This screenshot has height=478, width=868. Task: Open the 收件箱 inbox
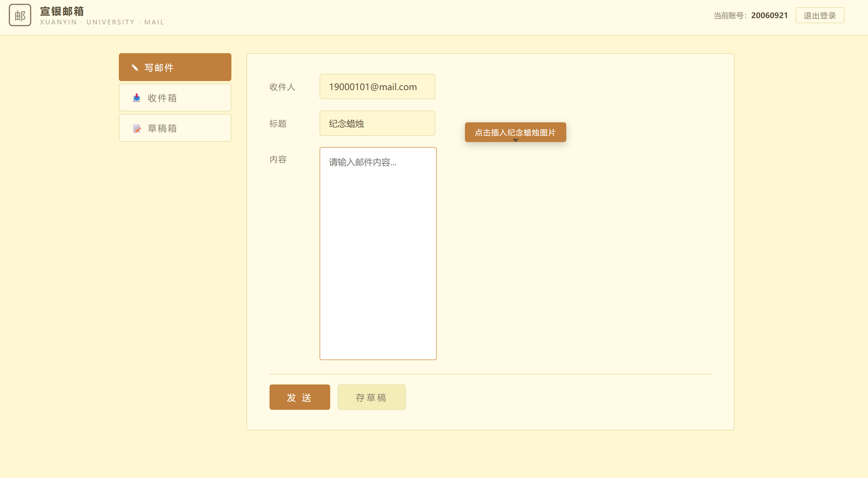pos(175,97)
